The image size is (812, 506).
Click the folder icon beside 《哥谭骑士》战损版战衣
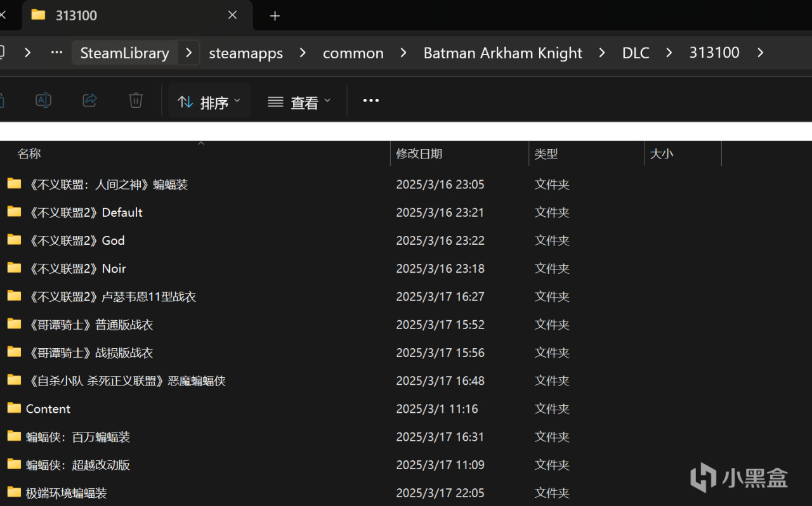coord(14,352)
